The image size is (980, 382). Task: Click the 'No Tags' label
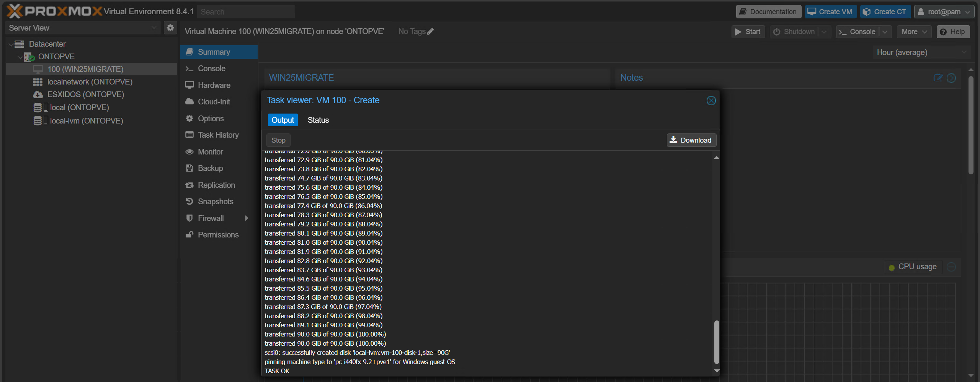(x=412, y=31)
